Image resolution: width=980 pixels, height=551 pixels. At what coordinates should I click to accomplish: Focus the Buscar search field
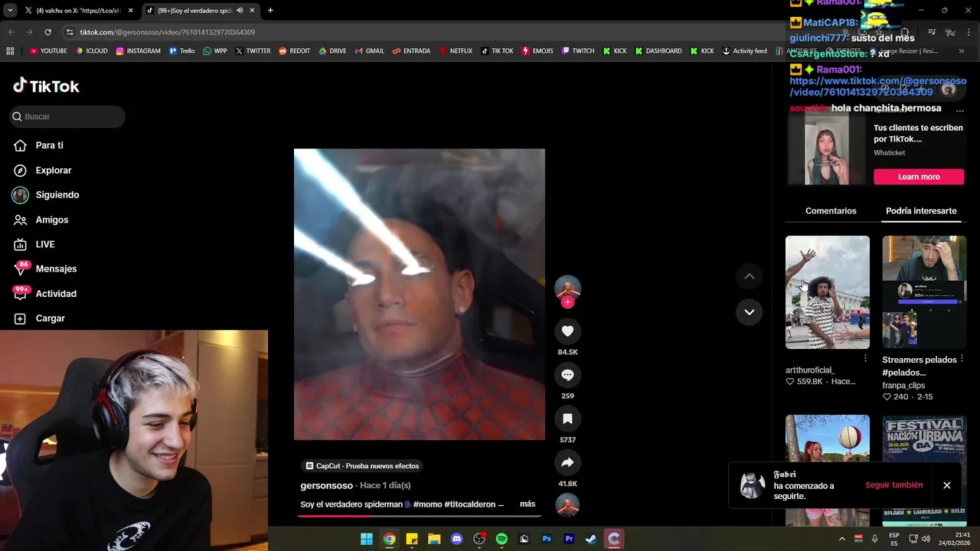(67, 116)
